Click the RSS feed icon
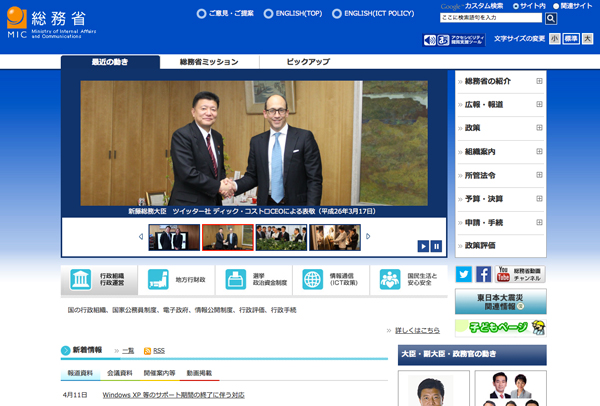The width and height of the screenshot is (600, 406). 148,351
